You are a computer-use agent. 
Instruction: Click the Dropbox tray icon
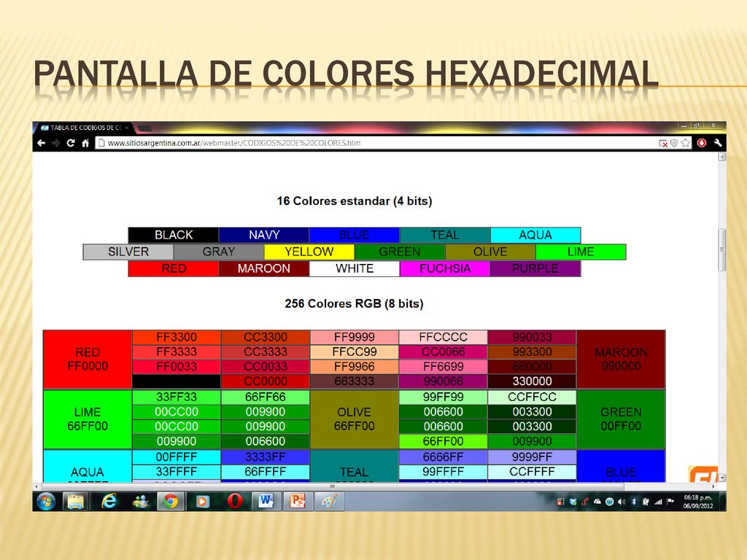pyautogui.click(x=573, y=502)
